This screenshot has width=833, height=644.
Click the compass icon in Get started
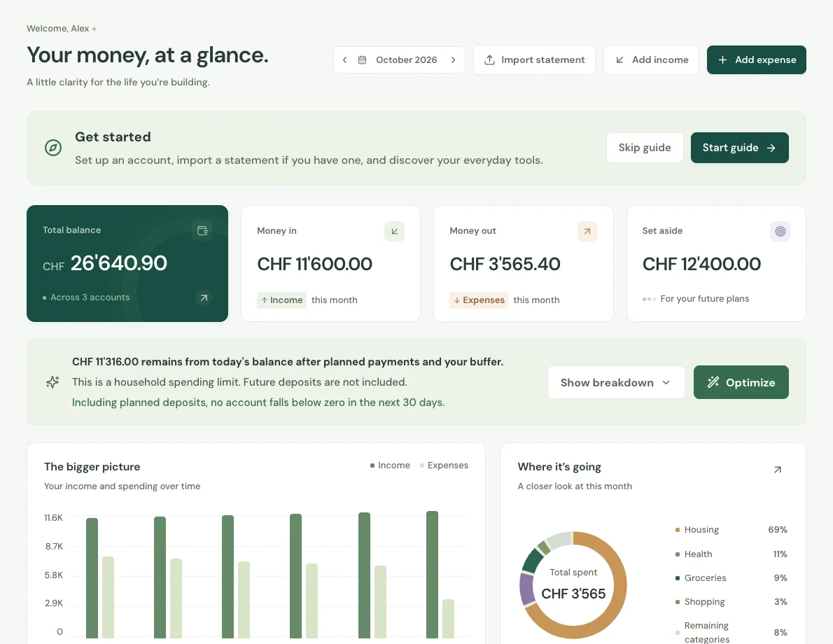pyautogui.click(x=53, y=148)
